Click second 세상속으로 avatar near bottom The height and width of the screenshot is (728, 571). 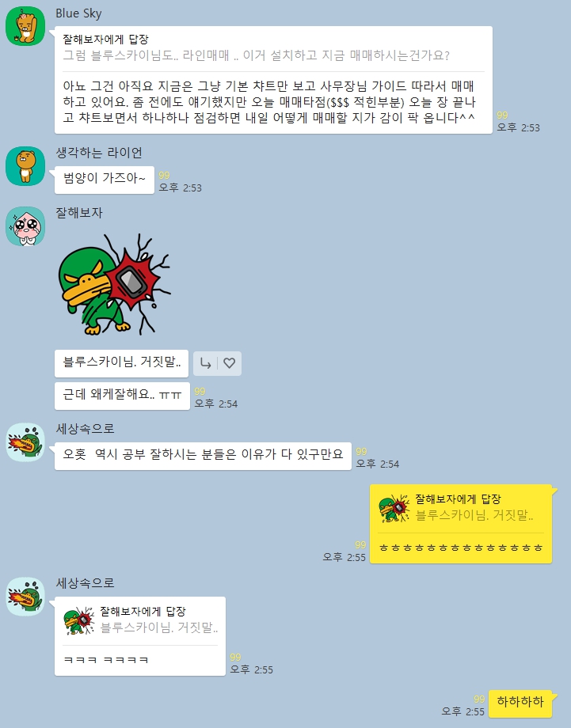[25, 597]
